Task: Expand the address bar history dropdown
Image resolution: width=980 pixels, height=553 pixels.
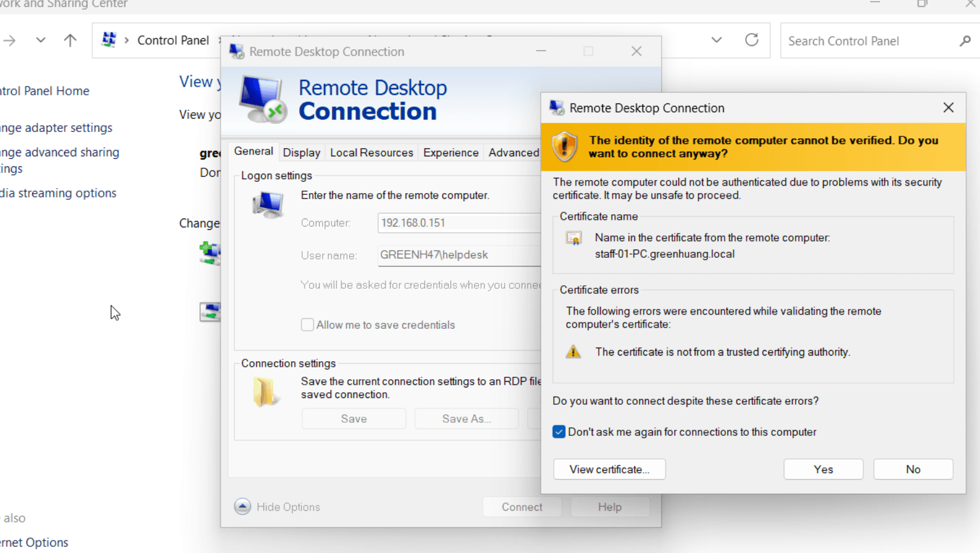Action: (716, 40)
